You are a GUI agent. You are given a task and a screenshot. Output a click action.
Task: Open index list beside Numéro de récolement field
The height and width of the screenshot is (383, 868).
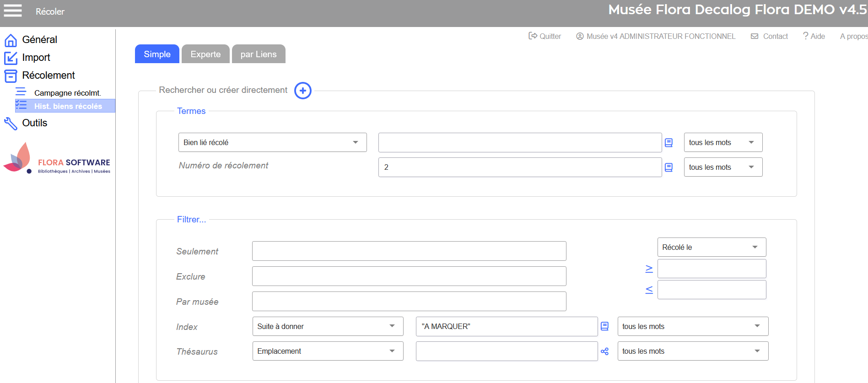pyautogui.click(x=669, y=167)
